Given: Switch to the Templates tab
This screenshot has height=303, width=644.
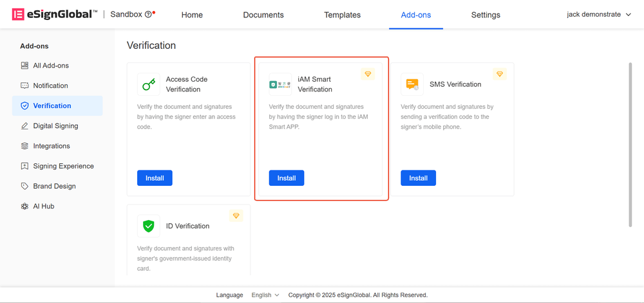Looking at the screenshot, I should coord(342,15).
